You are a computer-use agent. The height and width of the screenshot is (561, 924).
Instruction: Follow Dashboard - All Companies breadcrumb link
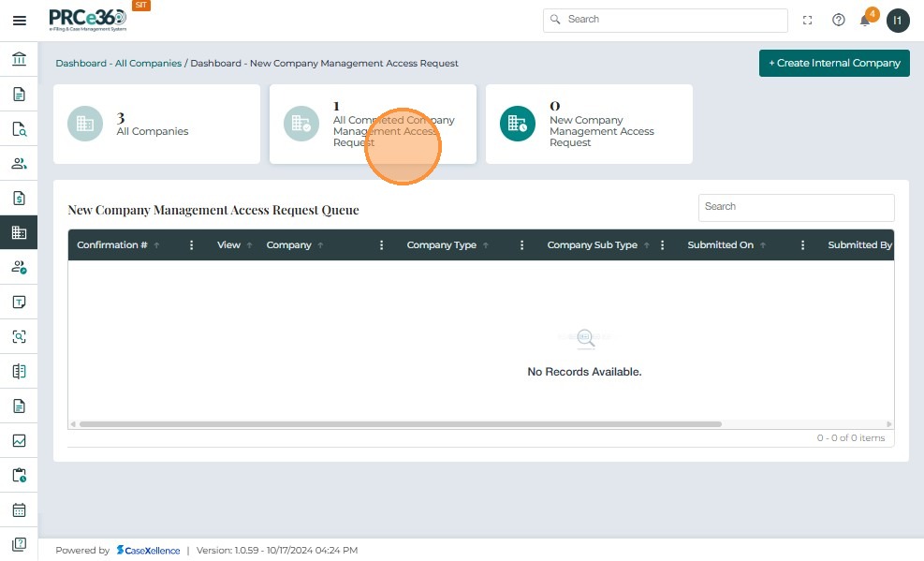click(x=118, y=64)
